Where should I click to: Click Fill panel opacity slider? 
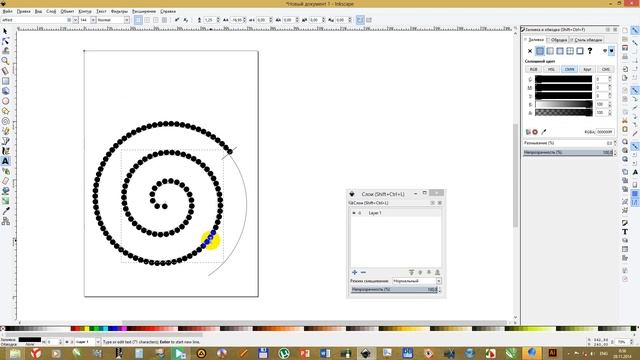pyautogui.click(x=568, y=152)
